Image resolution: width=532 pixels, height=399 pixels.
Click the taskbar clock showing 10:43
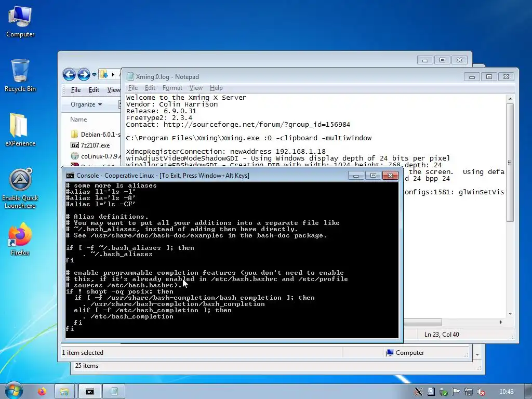[506, 392]
